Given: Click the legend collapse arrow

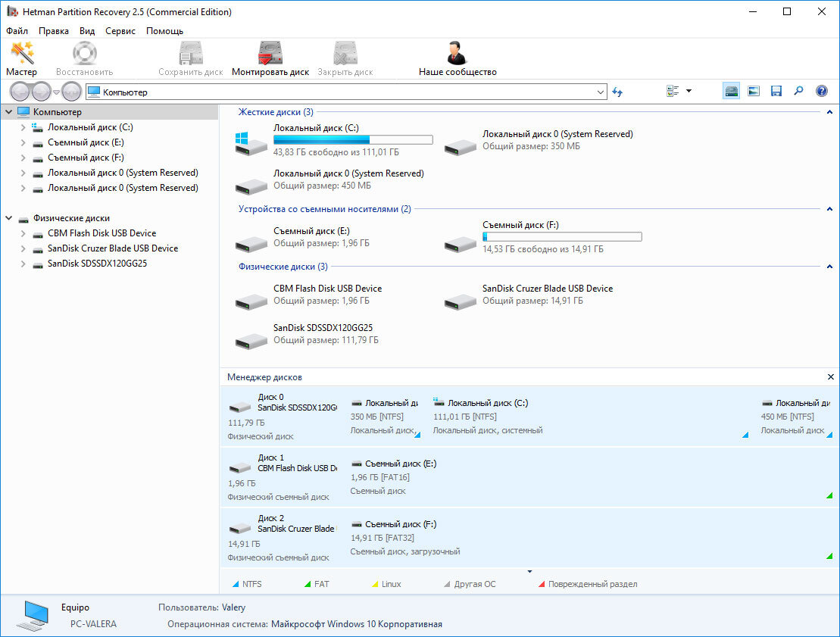Looking at the screenshot, I should tap(529, 572).
